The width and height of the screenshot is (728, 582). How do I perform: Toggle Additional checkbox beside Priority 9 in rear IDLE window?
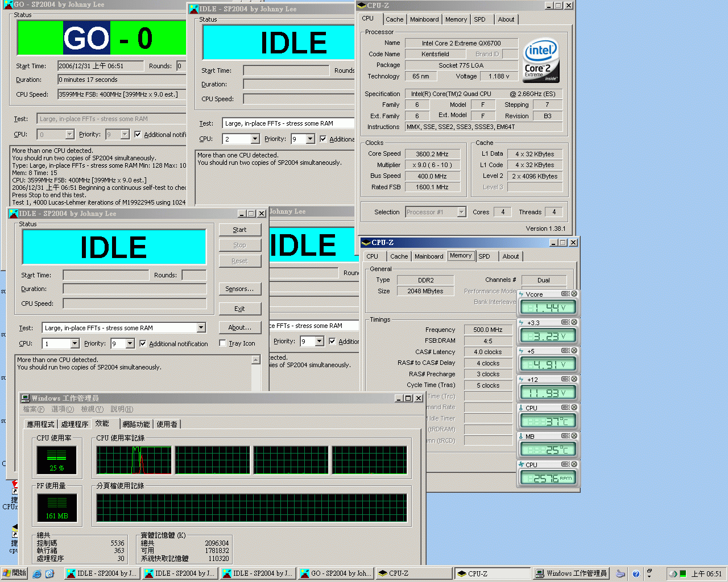(332, 341)
